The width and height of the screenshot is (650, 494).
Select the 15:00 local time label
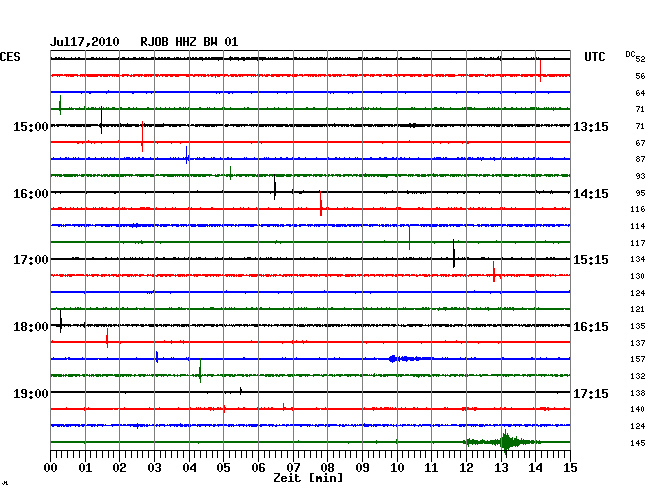click(x=31, y=126)
